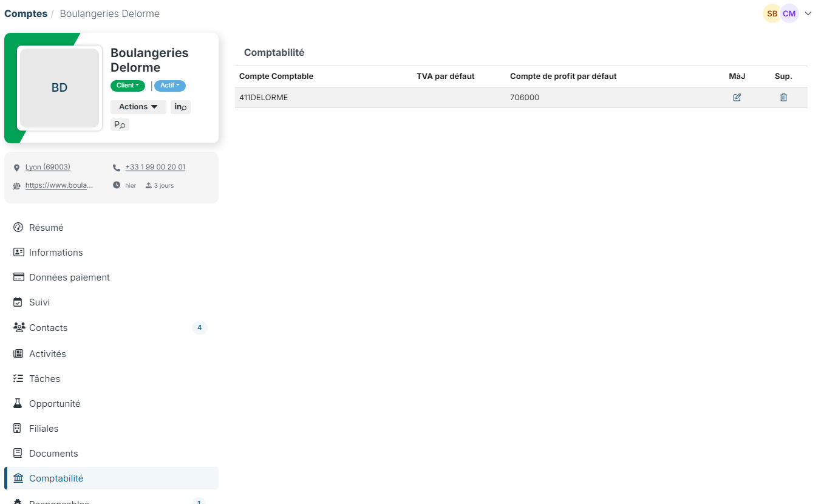Select the Comptabilité sidebar item
The height and width of the screenshot is (504, 821).
[x=111, y=478]
